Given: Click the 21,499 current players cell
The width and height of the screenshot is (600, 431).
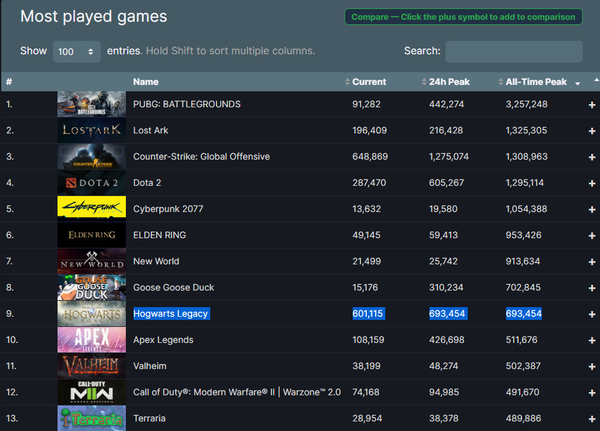Looking at the screenshot, I should click(x=367, y=261).
